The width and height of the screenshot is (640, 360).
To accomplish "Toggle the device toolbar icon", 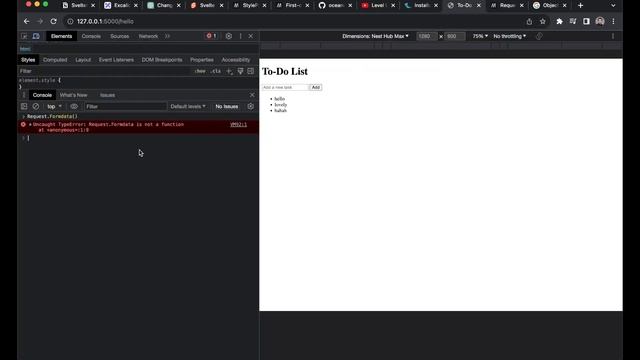I will pos(36,36).
